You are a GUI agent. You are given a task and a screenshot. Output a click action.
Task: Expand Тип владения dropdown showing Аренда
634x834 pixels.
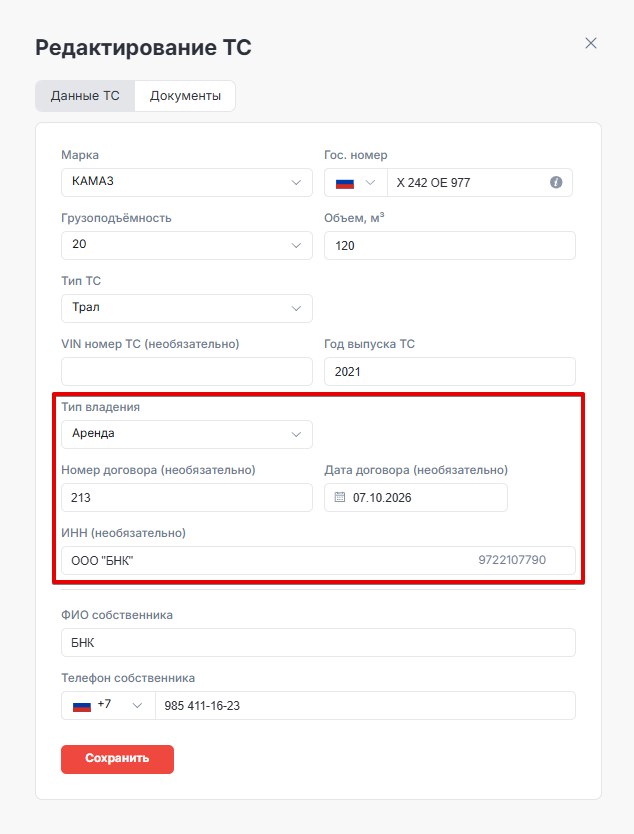coord(187,434)
